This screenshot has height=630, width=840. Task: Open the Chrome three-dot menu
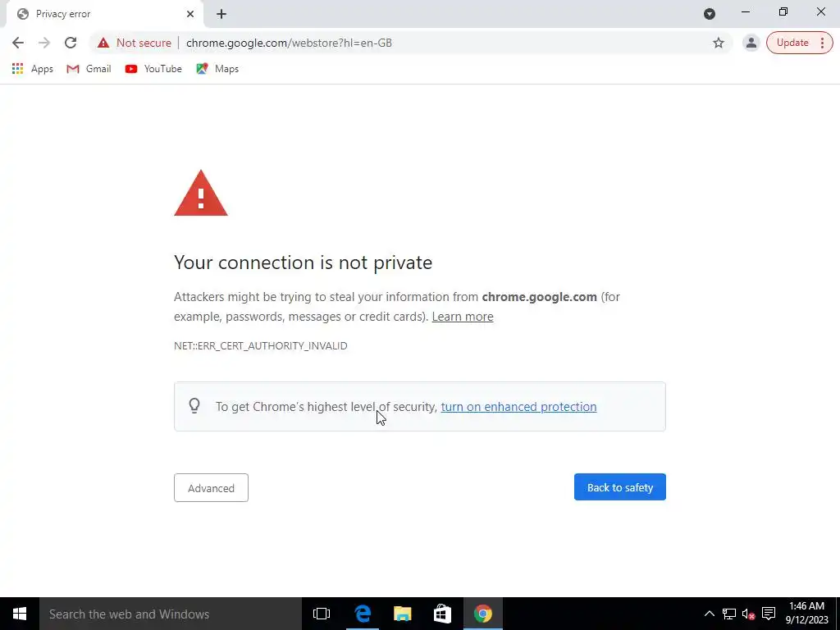822,43
